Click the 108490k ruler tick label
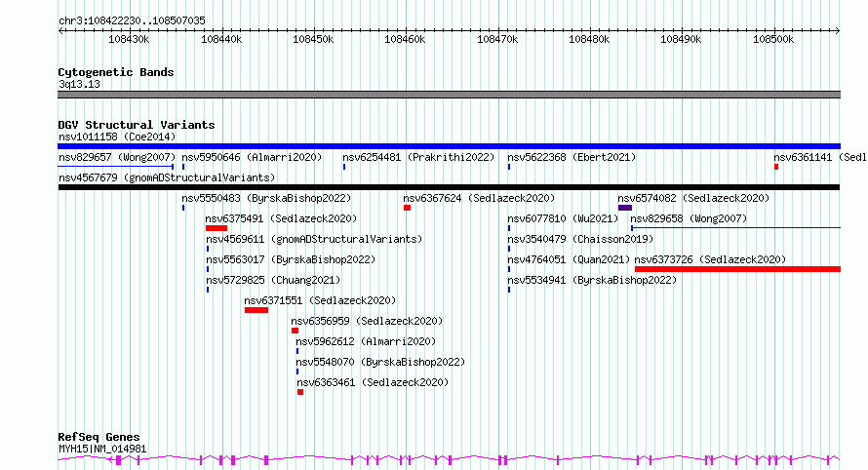The image size is (868, 470). click(682, 39)
